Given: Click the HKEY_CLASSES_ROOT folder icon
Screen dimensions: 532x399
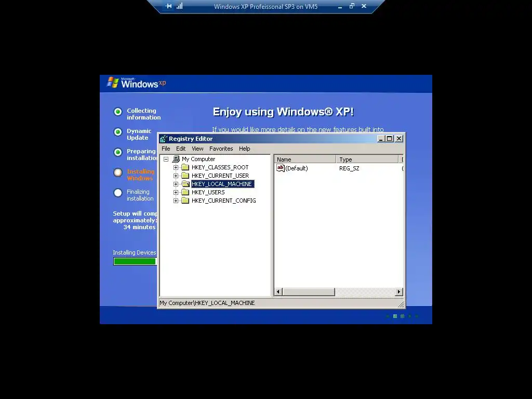Looking at the screenshot, I should 185,167.
